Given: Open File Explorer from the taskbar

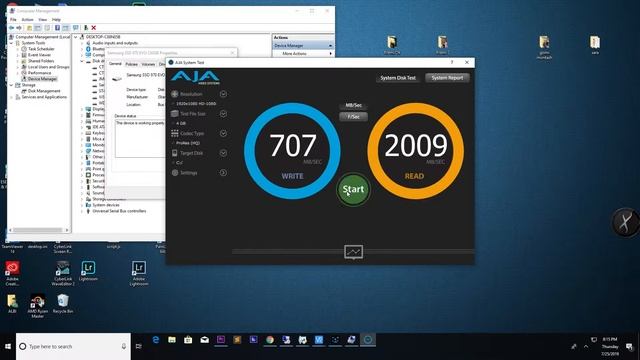Looking at the screenshot, I should tap(172, 340).
